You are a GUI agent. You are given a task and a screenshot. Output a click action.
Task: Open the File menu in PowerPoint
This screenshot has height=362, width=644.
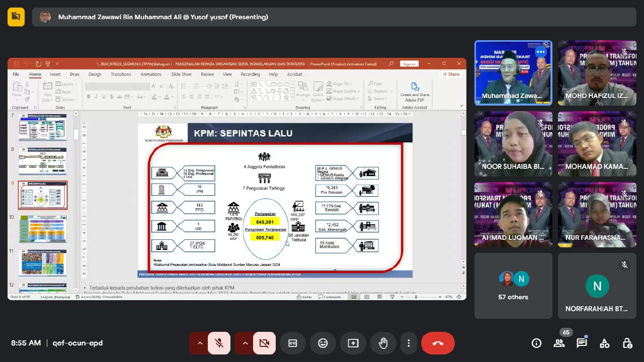[16, 74]
